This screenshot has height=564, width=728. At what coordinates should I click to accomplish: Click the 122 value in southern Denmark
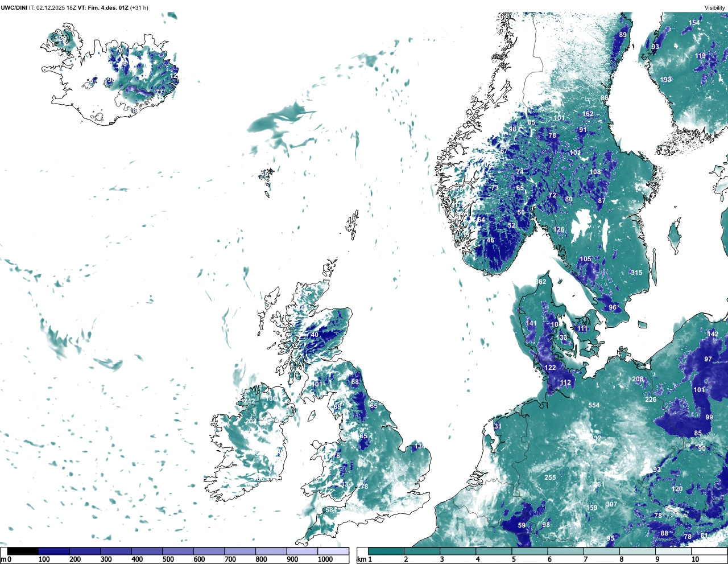(x=550, y=368)
